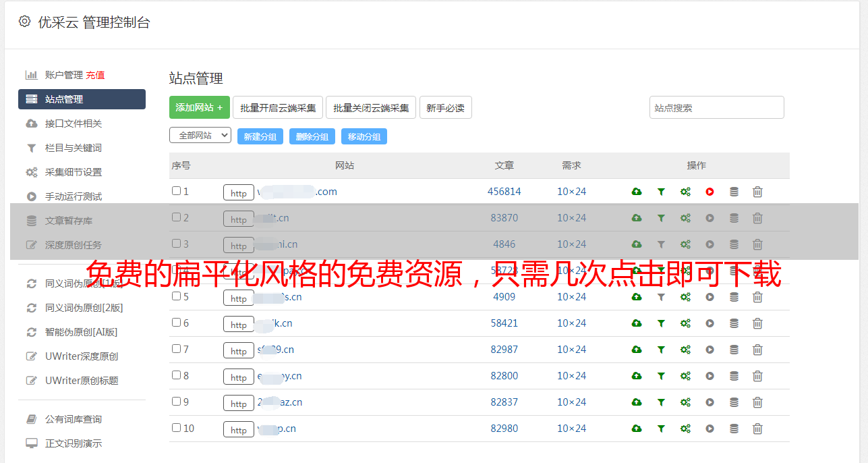
Task: Click trash icon in row 1
Action: (757, 192)
